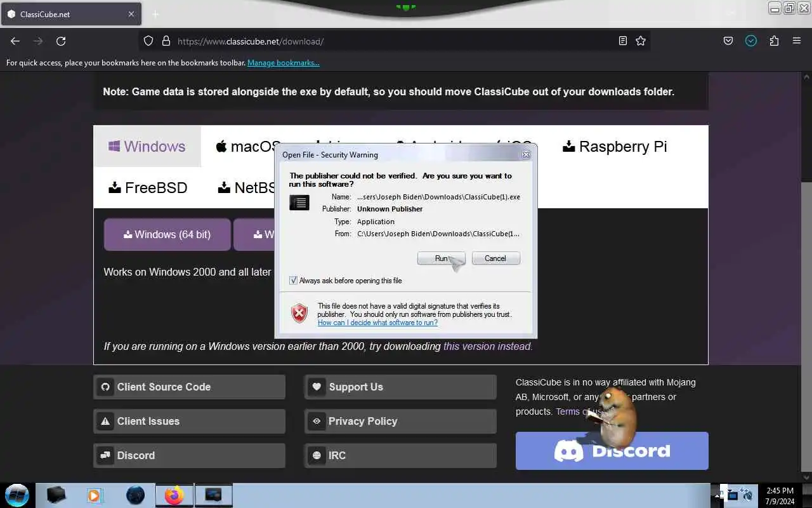
Task: Open the Privacy Policy page
Action: (x=400, y=421)
